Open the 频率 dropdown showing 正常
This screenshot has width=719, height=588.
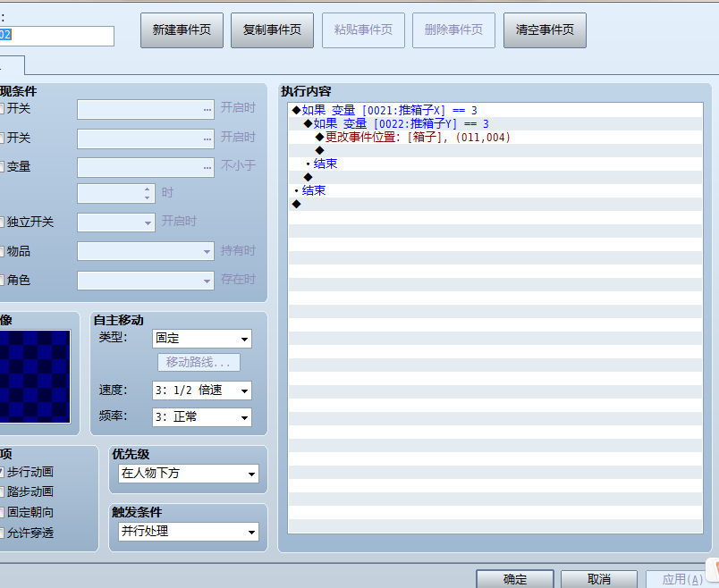pyautogui.click(x=202, y=417)
